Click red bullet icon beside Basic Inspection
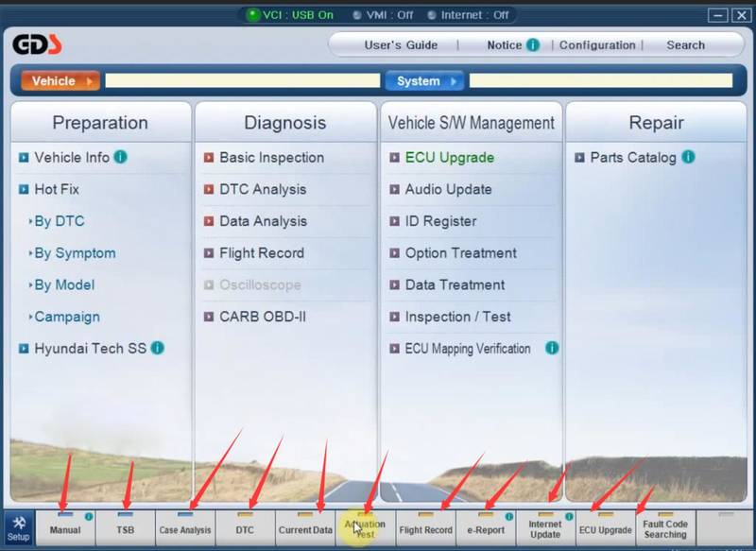The height and width of the screenshot is (551, 756). (209, 158)
